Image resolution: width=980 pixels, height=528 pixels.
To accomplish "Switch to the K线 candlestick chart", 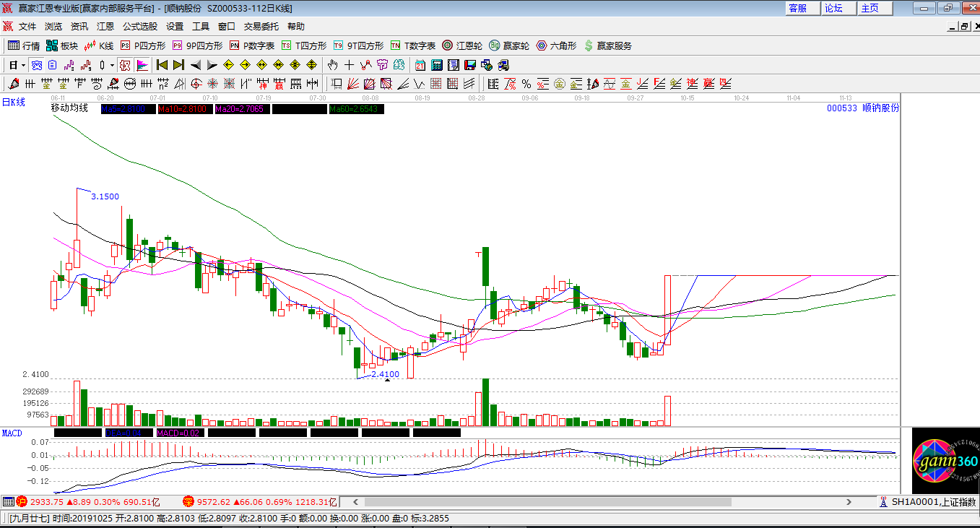I will point(99,46).
